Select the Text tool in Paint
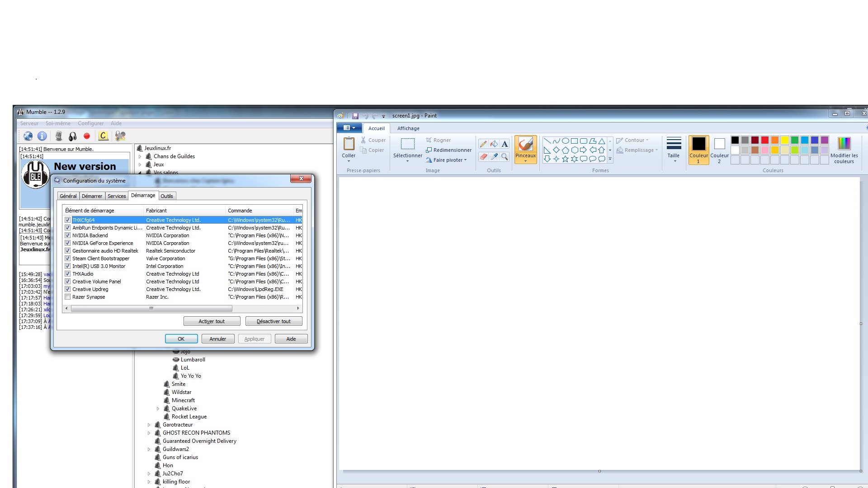Viewport: 868px width, 488px height. 505,144
